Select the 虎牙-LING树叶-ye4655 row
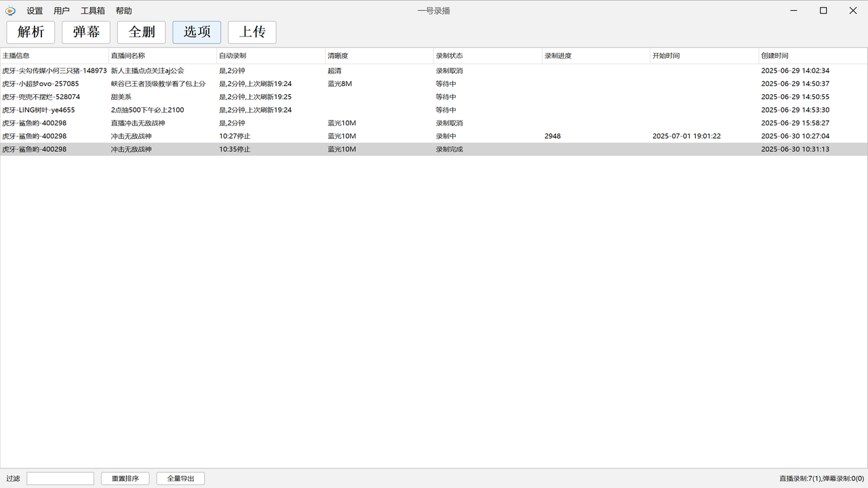 tap(39, 110)
